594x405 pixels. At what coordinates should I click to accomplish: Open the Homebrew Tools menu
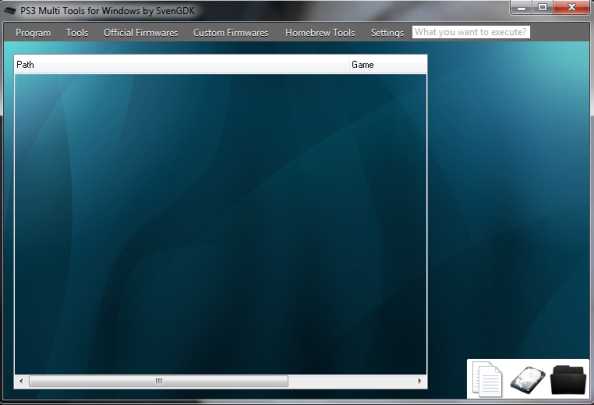320,33
